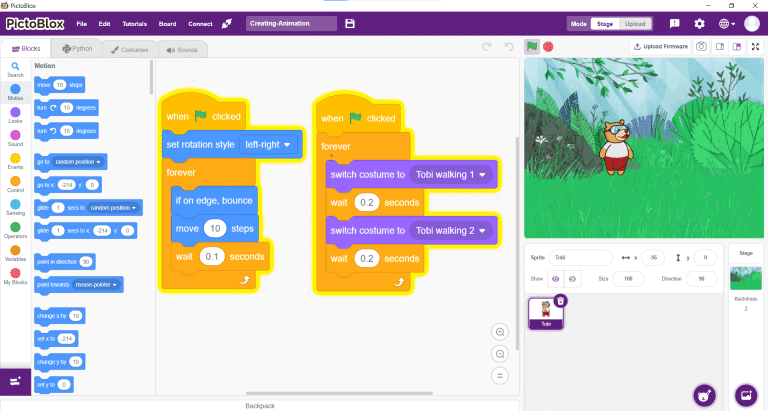Open the user account avatar
Viewport: 768px width, 411px height.
click(752, 24)
